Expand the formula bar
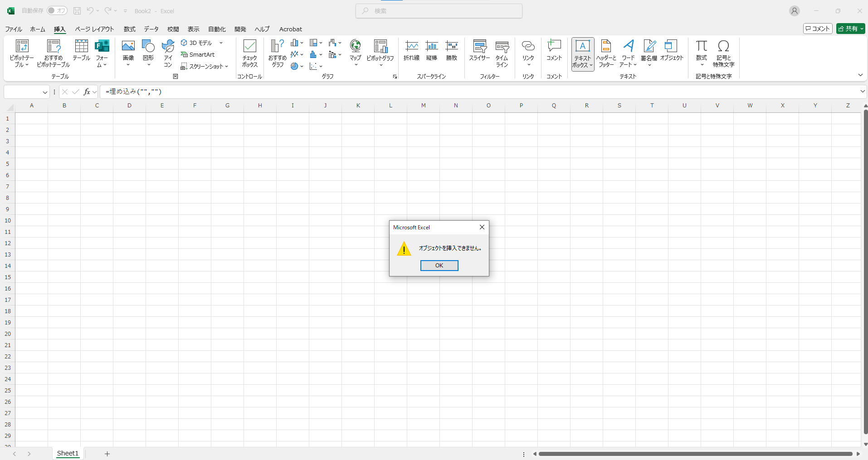The width and height of the screenshot is (868, 460). tap(862, 92)
